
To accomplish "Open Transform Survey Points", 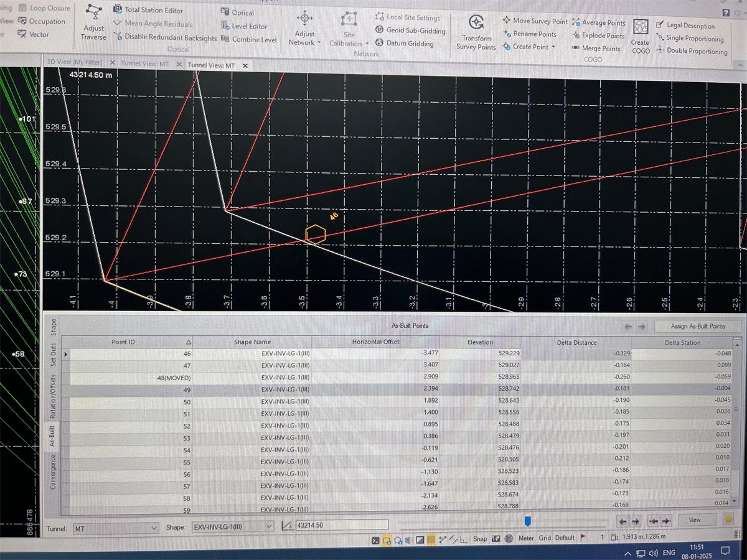I will coord(476,32).
